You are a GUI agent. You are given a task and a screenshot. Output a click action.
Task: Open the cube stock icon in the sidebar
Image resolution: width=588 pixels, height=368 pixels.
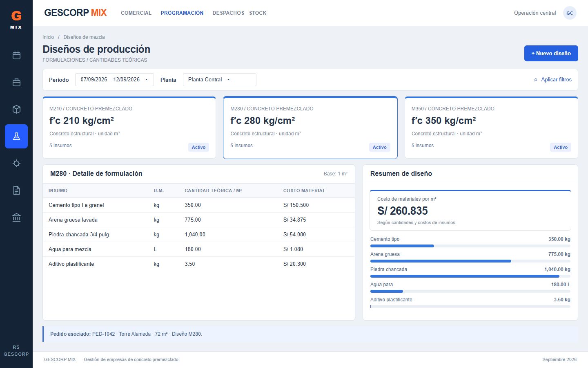(16, 110)
